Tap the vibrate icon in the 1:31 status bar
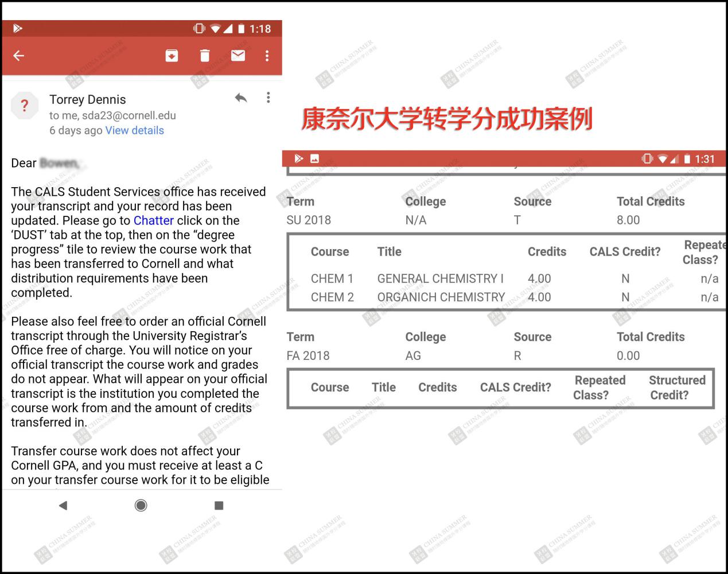This screenshot has height=574, width=728. [x=648, y=158]
